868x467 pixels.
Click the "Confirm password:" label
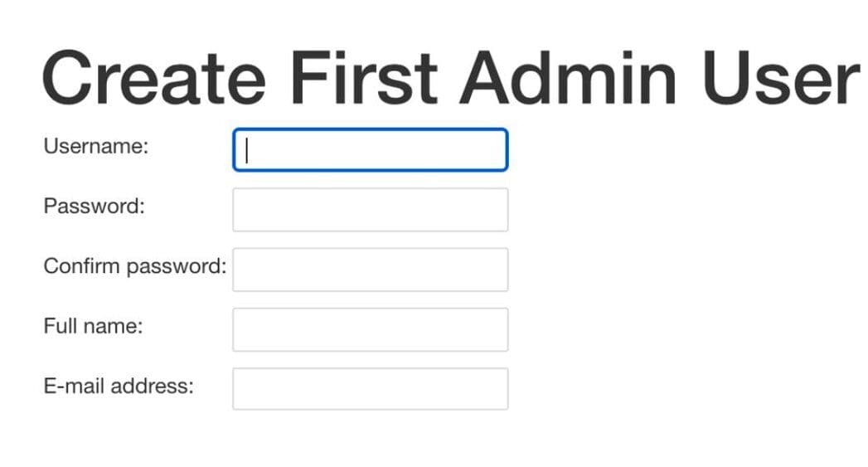tap(134, 266)
